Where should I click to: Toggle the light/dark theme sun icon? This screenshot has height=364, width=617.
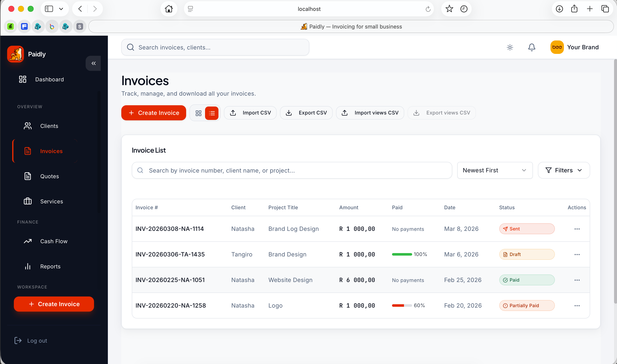click(510, 47)
